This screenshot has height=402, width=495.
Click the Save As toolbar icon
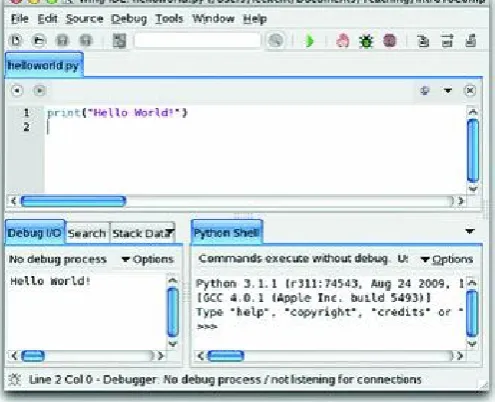[86, 41]
